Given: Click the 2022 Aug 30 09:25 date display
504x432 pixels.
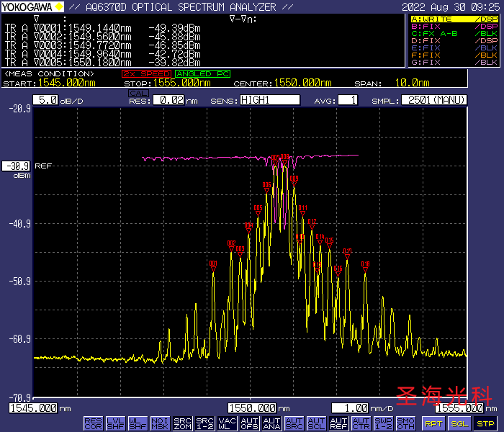Looking at the screenshot, I should tap(451, 7).
